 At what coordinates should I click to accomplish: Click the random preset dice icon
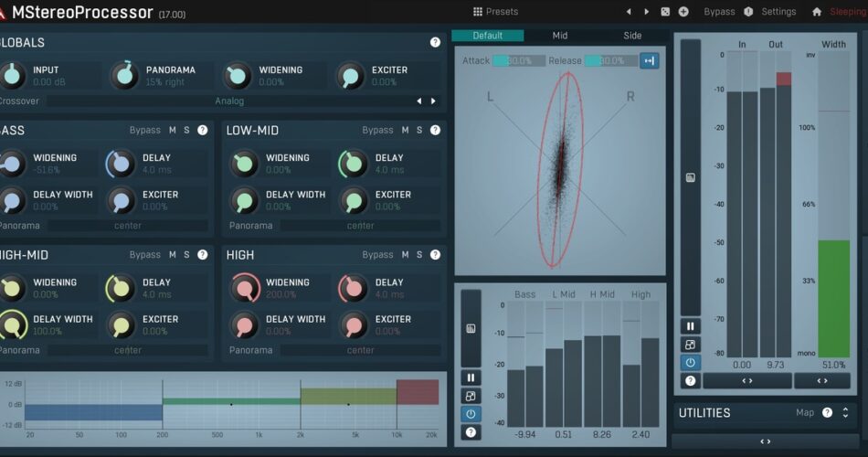(665, 12)
